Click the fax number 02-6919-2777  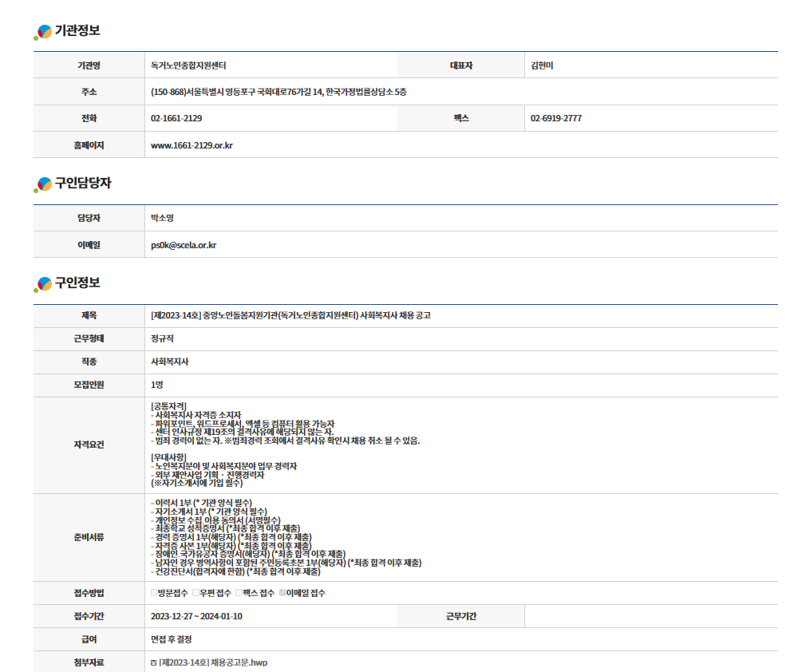[555, 118]
